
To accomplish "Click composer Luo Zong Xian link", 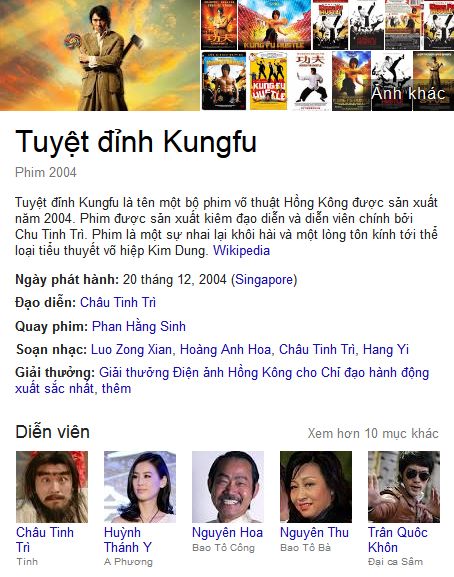I will [x=131, y=350].
